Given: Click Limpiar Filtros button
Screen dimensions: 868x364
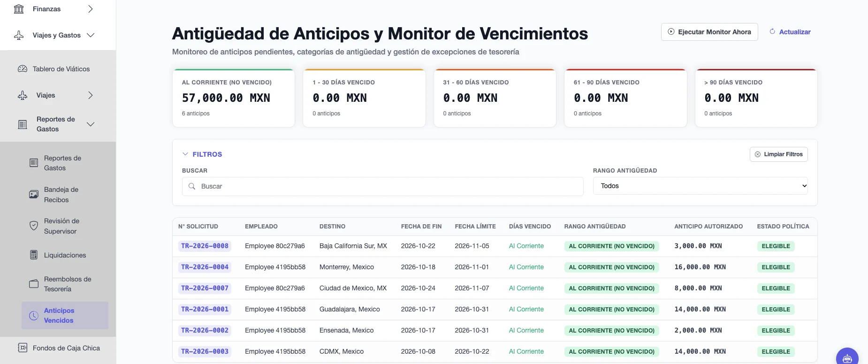Looking at the screenshot, I should tap(779, 154).
